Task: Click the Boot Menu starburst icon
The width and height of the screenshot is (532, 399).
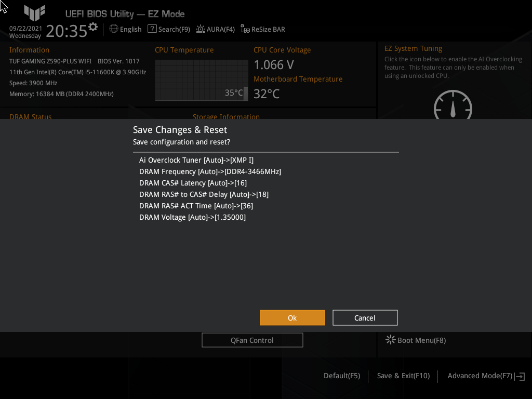Action: [x=390, y=340]
